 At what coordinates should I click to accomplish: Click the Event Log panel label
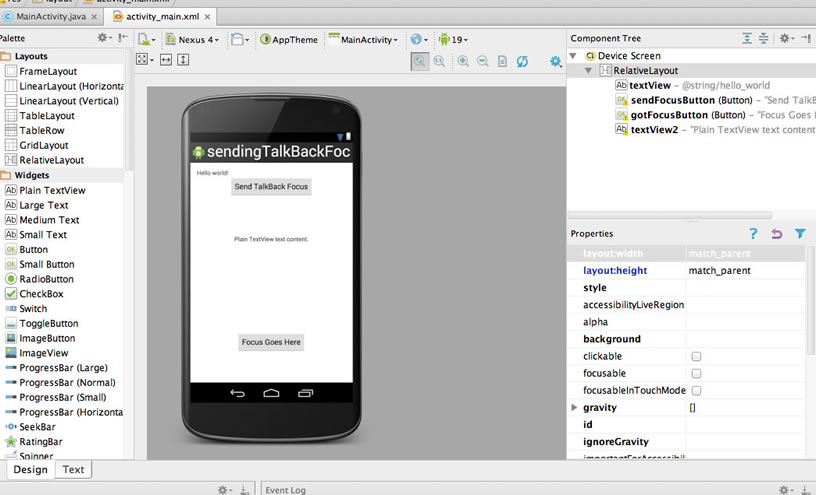click(285, 490)
